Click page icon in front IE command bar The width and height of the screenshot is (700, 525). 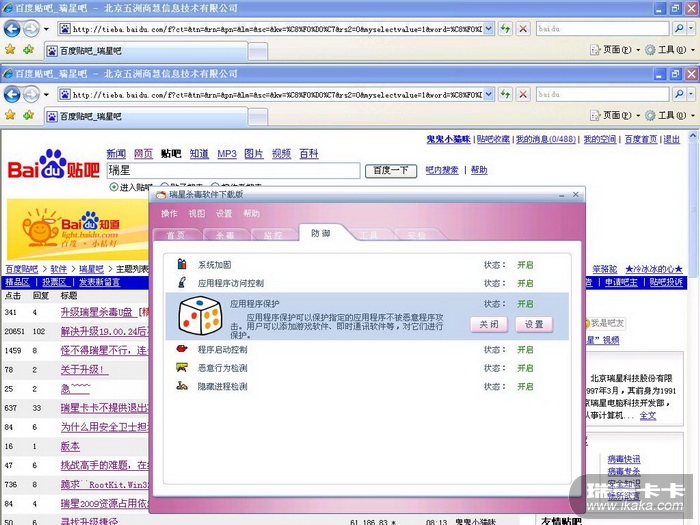595,116
